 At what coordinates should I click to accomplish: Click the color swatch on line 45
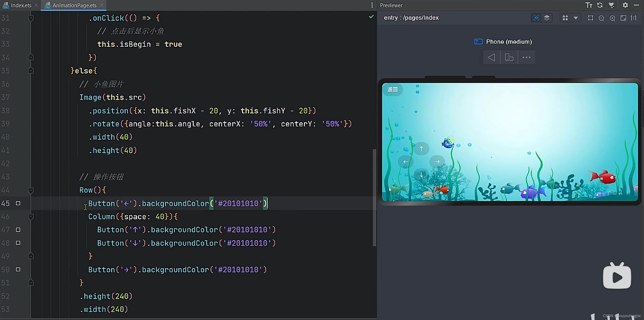pos(18,203)
